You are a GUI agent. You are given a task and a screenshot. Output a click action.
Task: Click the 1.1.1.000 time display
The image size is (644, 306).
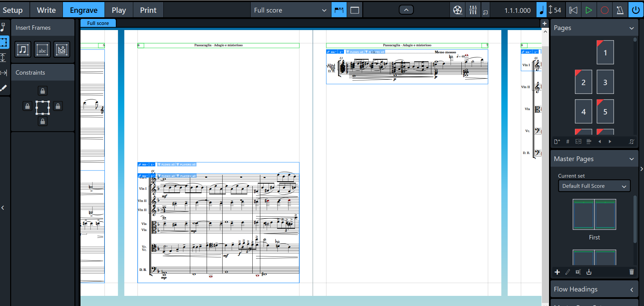[x=517, y=10]
